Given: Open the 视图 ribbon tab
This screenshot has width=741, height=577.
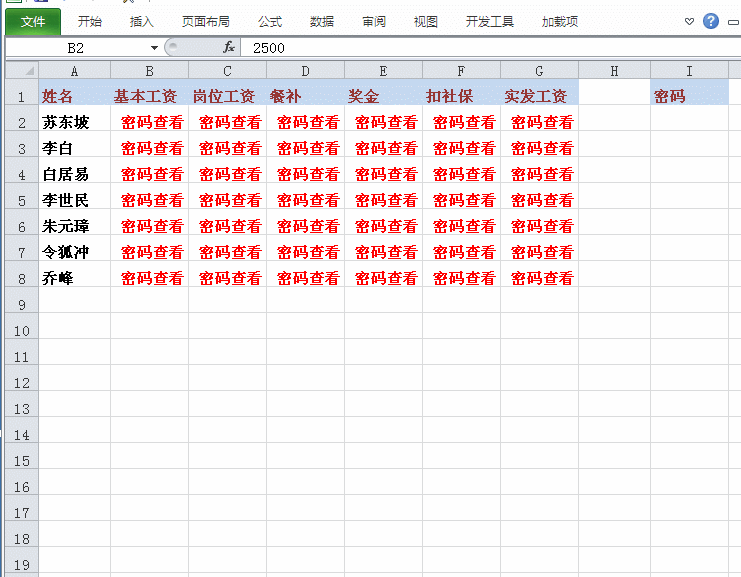Looking at the screenshot, I should click(x=426, y=22).
